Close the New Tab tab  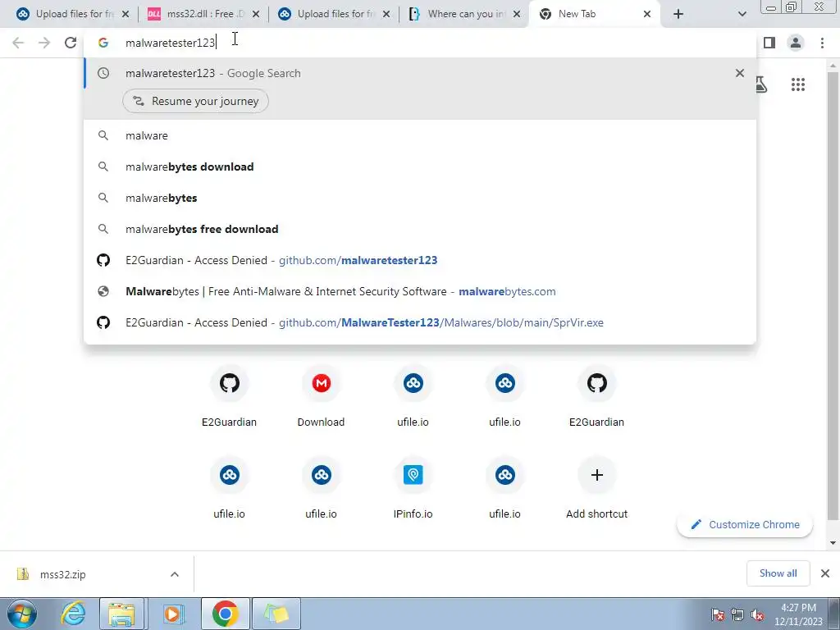647,14
